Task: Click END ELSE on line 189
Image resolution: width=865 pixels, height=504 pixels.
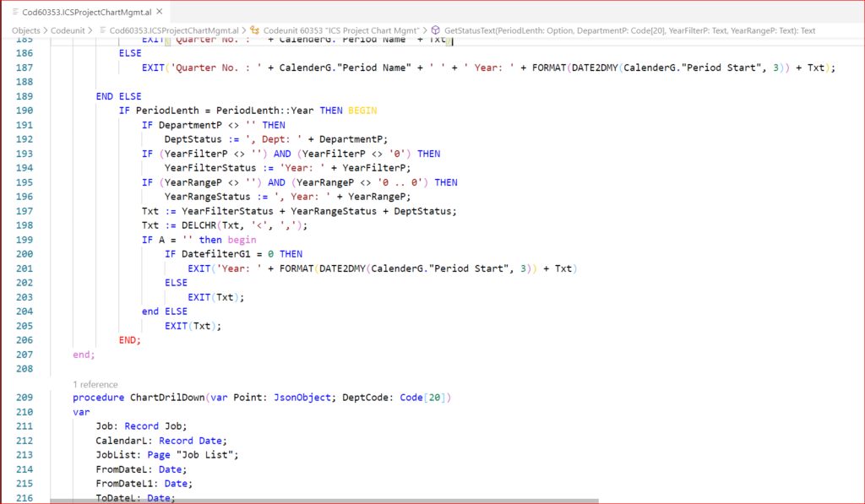Action: 118,96
